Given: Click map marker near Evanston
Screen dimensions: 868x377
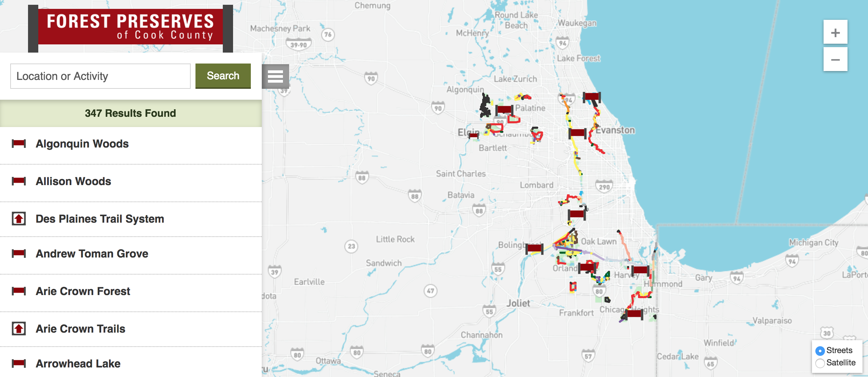Looking at the screenshot, I should click(x=578, y=133).
